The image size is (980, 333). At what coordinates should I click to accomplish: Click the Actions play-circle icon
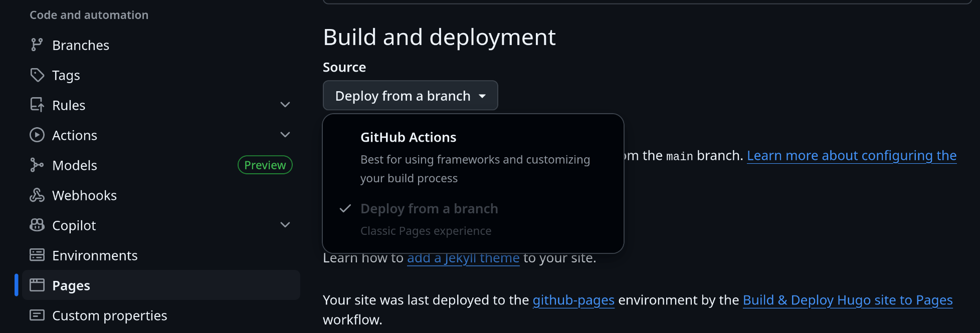pos(37,135)
